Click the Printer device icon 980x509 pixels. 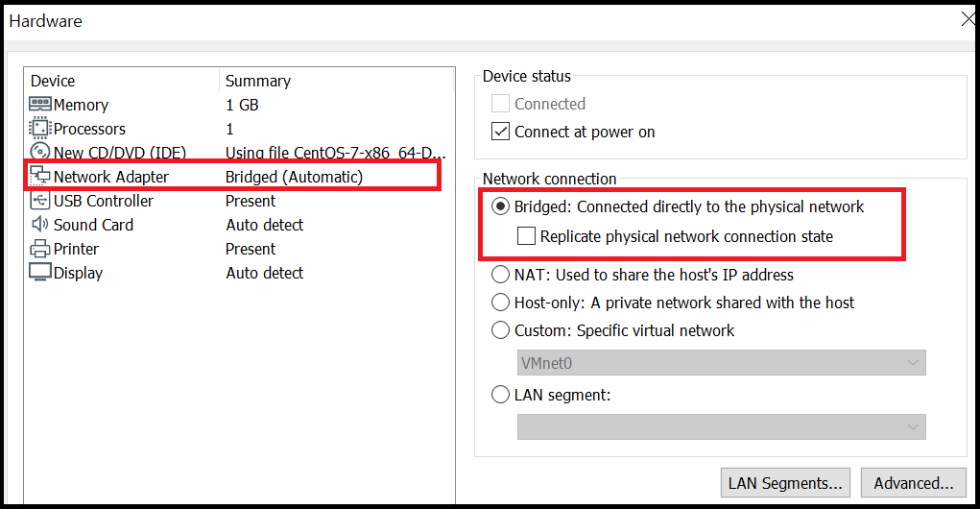pyautogui.click(x=40, y=249)
